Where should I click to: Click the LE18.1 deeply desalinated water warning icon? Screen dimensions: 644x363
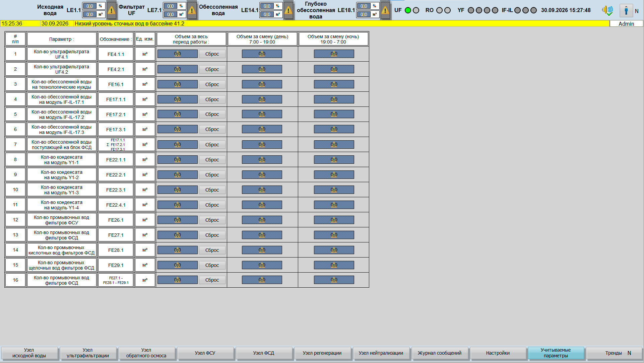[385, 10]
